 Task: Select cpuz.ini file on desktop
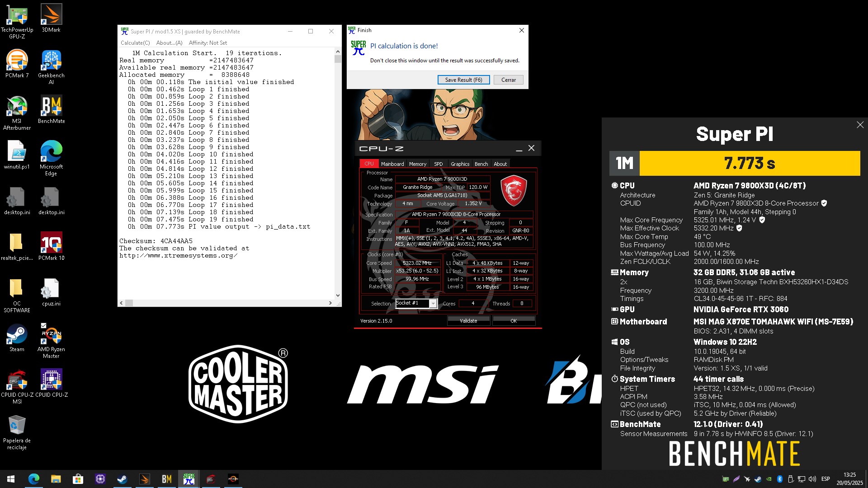[x=51, y=292]
